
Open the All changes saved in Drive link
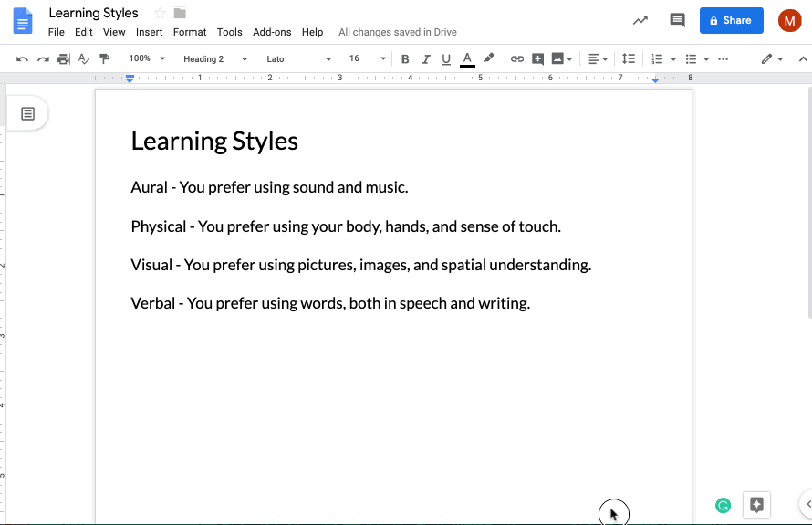[397, 32]
